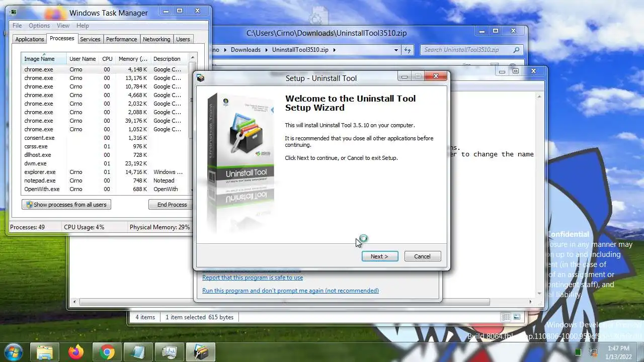Expand the Downloads breadcrumb arrow
The height and width of the screenshot is (362, 644).
[266, 50]
